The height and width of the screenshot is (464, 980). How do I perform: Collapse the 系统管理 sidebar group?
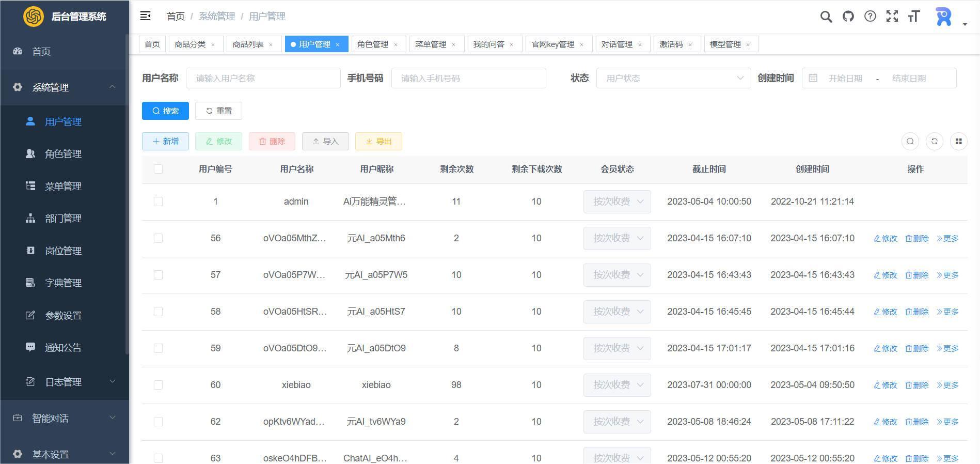[x=65, y=87]
